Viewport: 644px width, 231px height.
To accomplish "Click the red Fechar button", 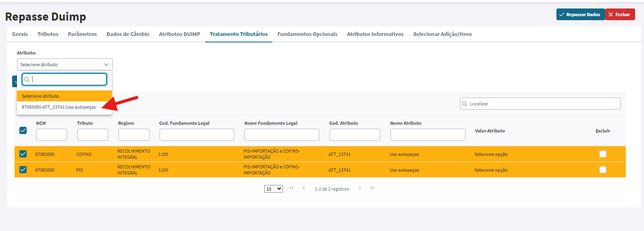I will coord(620,15).
